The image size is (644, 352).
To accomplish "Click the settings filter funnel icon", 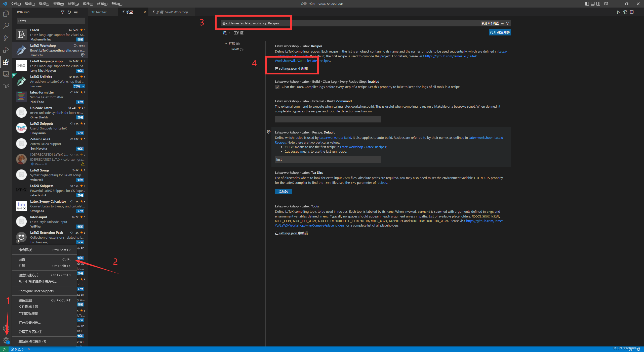I will click(508, 23).
